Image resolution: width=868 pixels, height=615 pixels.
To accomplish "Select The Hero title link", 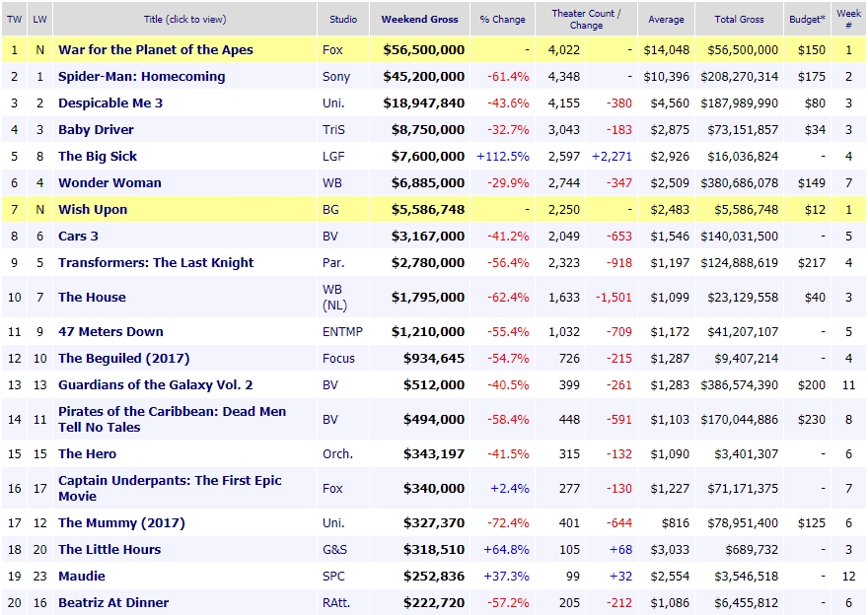I will pyautogui.click(x=87, y=453).
